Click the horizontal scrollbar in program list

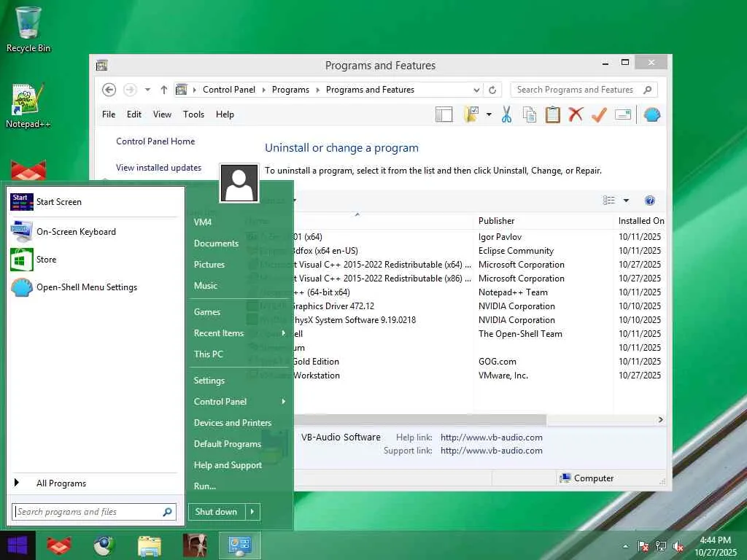pos(419,419)
